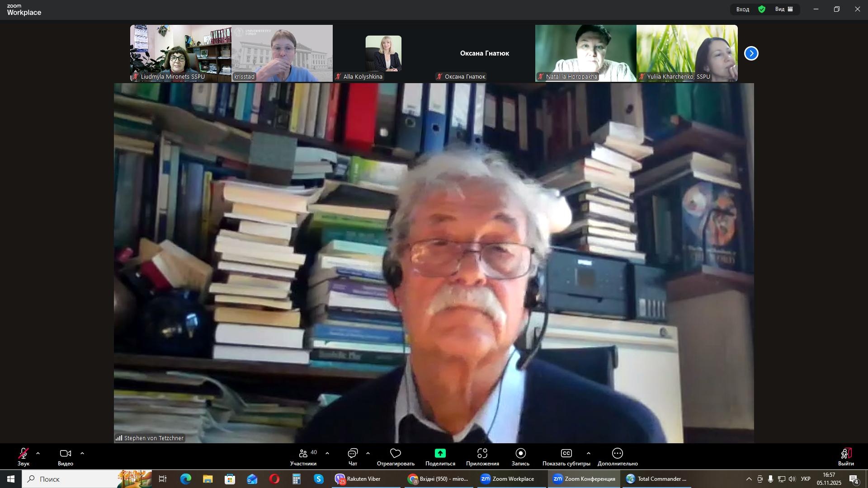Open the Чат chat panel
The width and height of the screenshot is (868, 488).
353,456
